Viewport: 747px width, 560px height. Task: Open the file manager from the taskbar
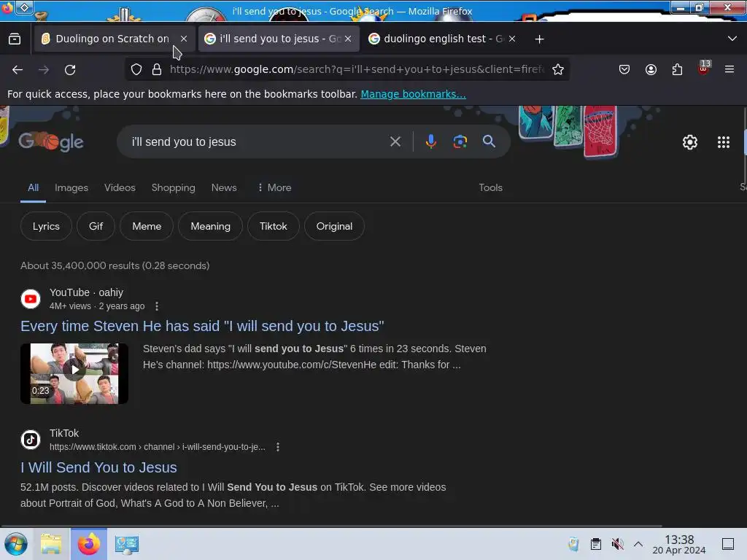[51, 544]
